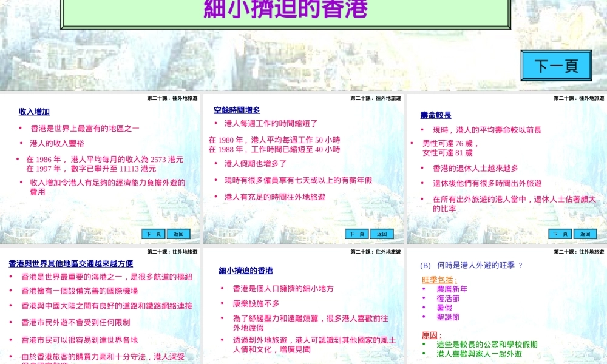This screenshot has height=364, width=607.
Task: Click 返回 on the 壽命較長 slide
Action: point(585,234)
